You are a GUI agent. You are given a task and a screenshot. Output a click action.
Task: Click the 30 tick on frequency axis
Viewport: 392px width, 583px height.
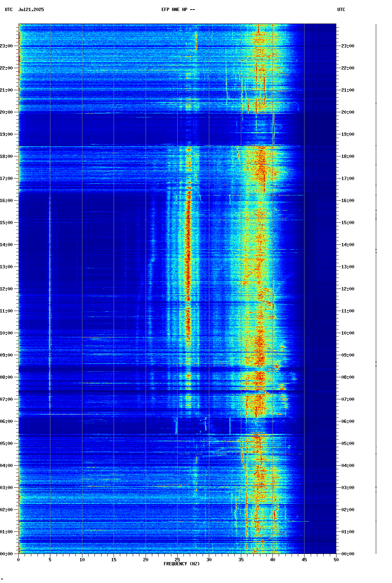(x=209, y=560)
